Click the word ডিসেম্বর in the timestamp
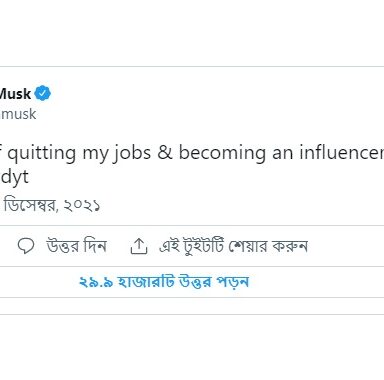384x380 pixels. coord(31,205)
